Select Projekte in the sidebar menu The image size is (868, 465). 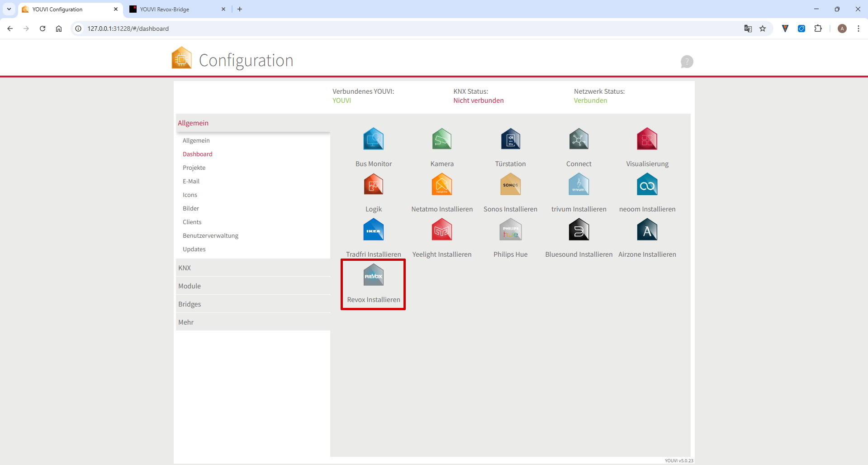click(x=194, y=168)
